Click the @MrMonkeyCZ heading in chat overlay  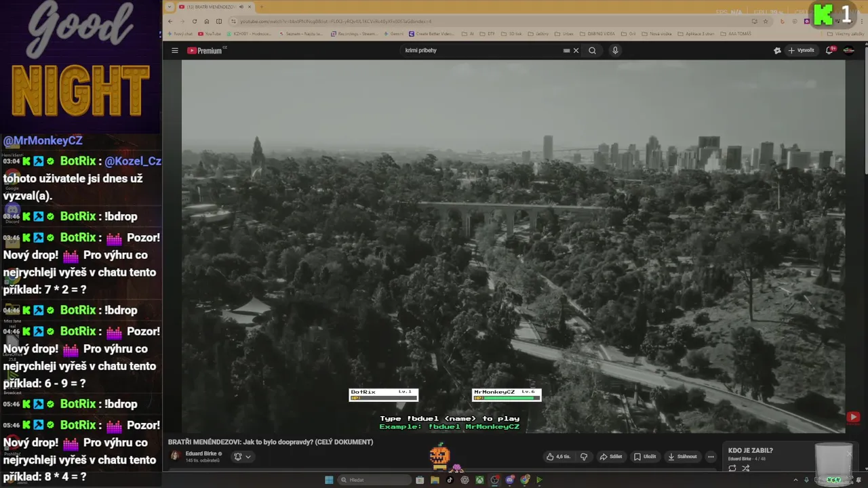(x=43, y=141)
